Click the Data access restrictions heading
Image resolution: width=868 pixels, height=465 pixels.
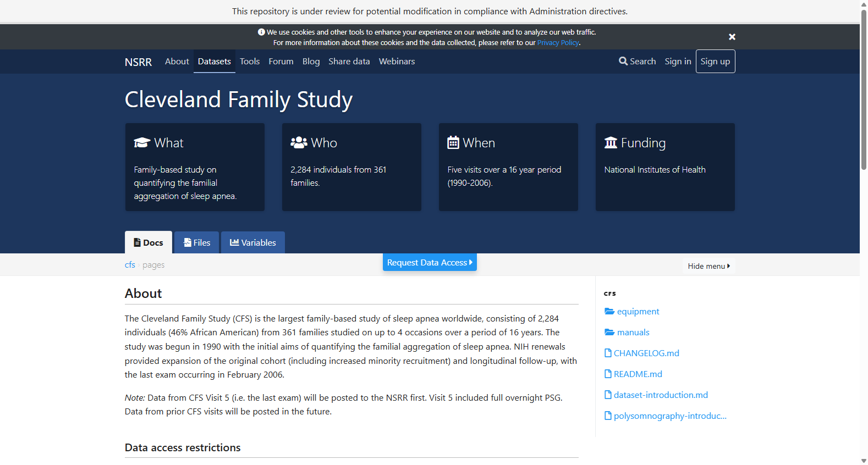tap(183, 447)
